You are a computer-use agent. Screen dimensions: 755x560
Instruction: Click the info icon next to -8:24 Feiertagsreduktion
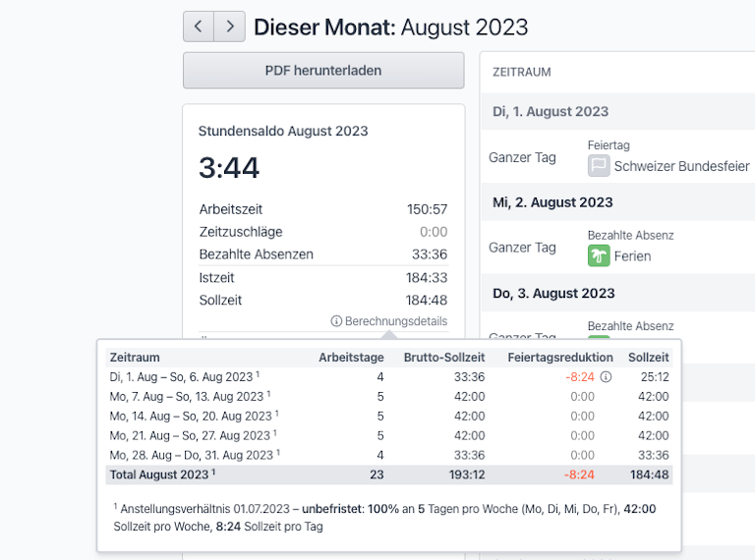click(607, 376)
